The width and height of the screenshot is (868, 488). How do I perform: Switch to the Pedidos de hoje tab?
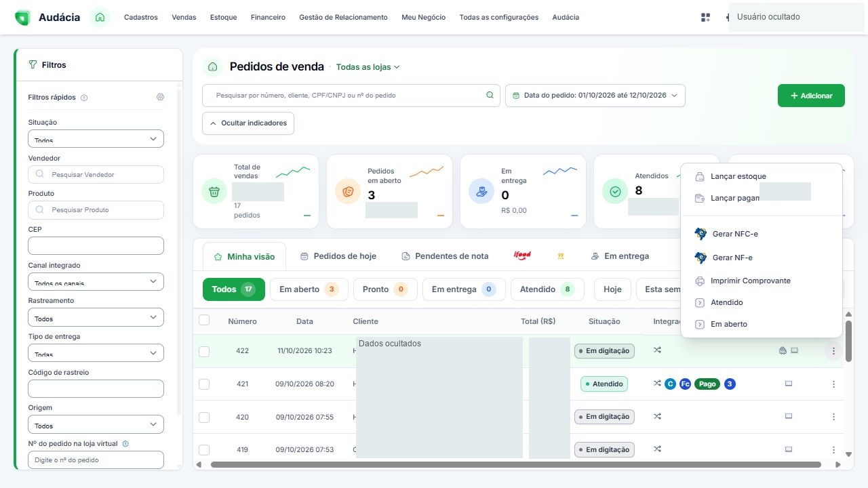click(338, 256)
